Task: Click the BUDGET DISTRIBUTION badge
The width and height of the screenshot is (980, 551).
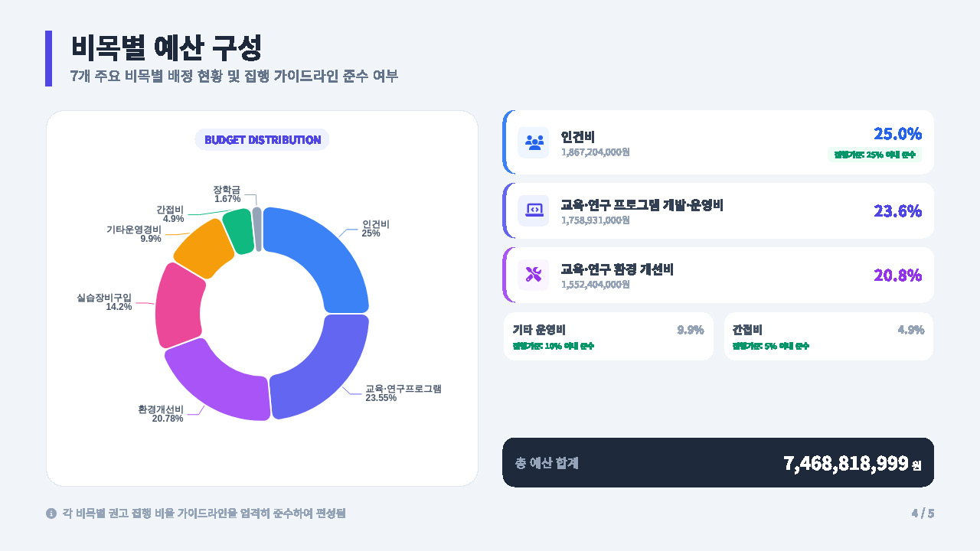Action: (x=263, y=140)
